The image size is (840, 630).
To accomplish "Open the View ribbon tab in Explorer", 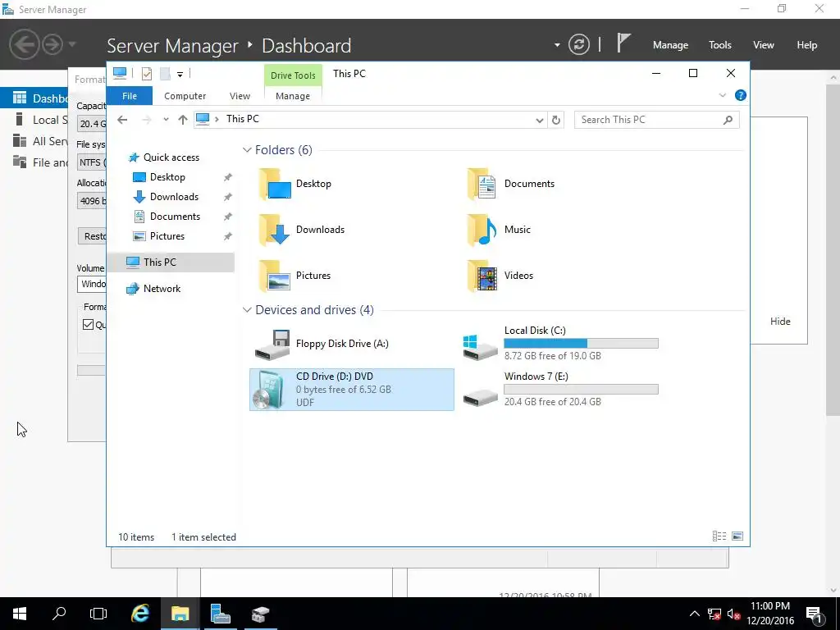I will click(240, 96).
